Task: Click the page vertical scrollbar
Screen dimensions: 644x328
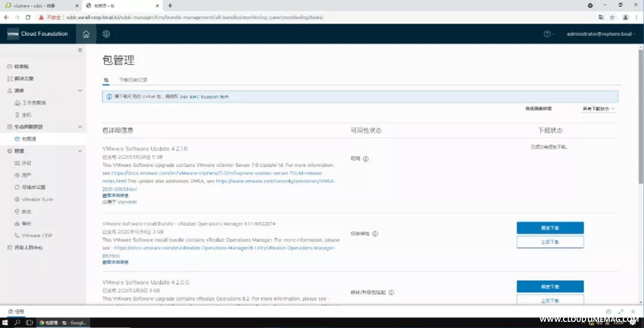Action: tap(641, 117)
